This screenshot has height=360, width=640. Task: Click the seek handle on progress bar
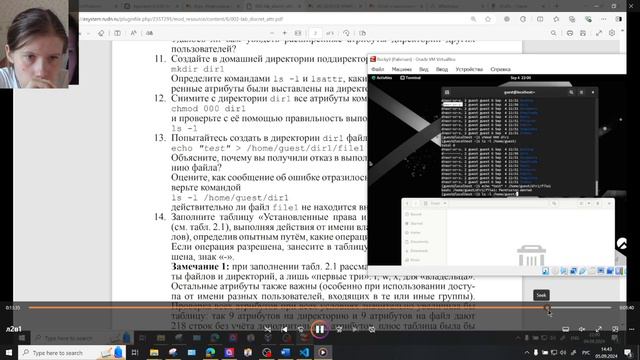point(547,308)
